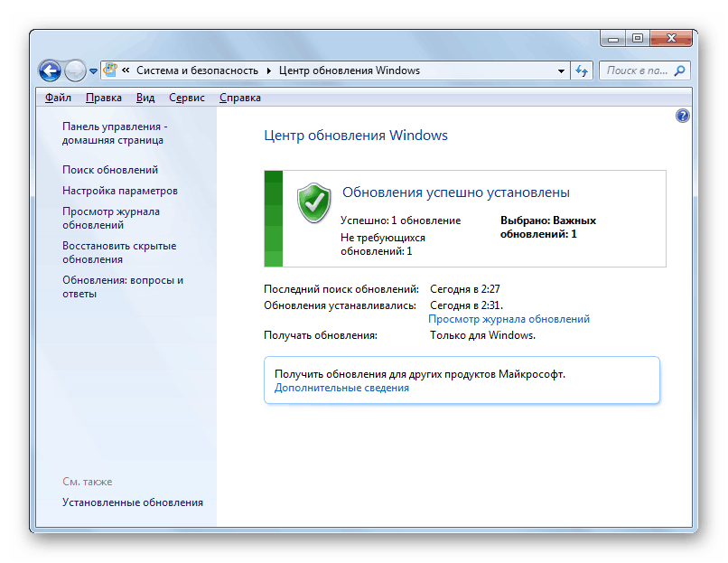Maximize the Windows Update window

click(638, 38)
